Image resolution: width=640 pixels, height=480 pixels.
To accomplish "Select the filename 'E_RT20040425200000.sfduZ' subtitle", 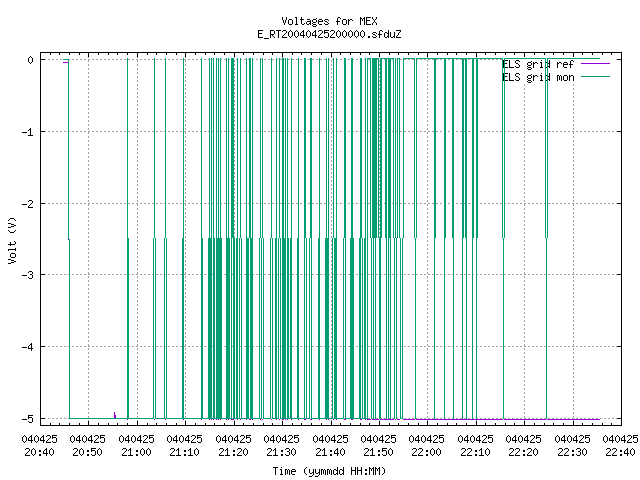I will (329, 34).
